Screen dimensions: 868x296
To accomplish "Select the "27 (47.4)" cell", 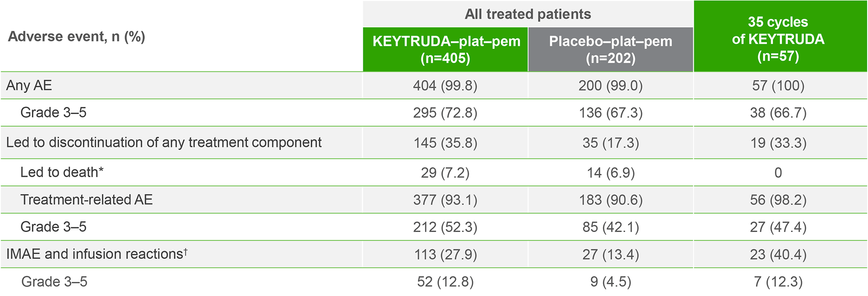I will click(778, 227).
